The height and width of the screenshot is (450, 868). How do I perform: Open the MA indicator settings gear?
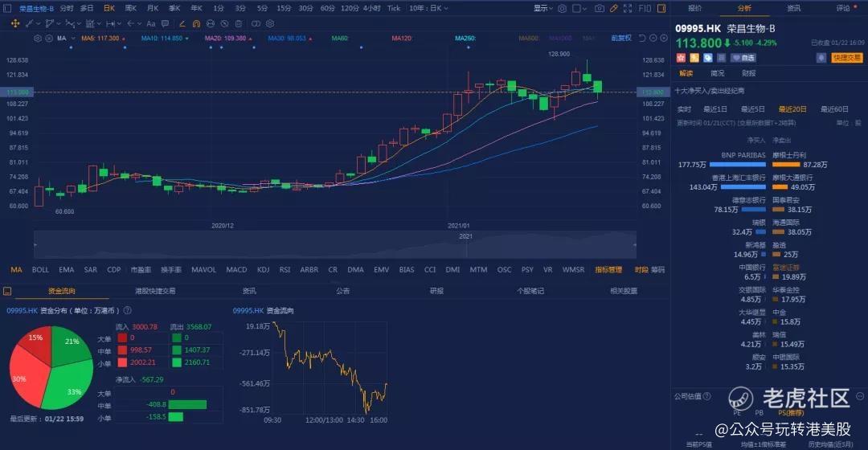coord(38,39)
